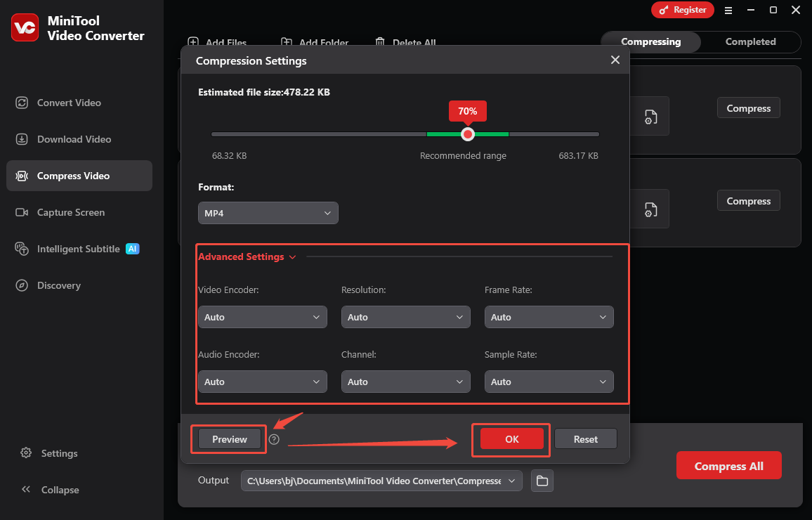Open the Download Video section
Screen dimensions: 812x520
[x=74, y=139]
